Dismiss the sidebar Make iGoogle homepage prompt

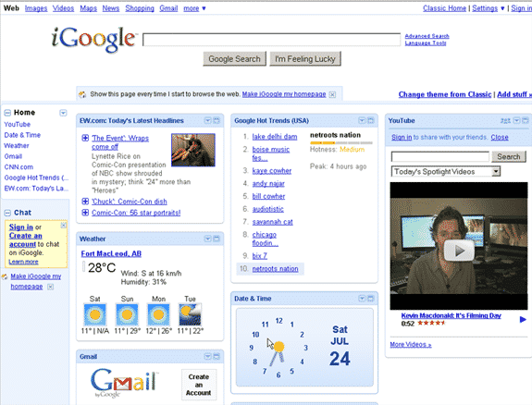pos(50,287)
